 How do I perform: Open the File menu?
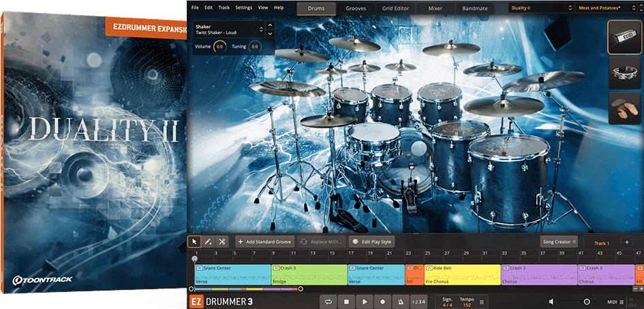point(195,7)
